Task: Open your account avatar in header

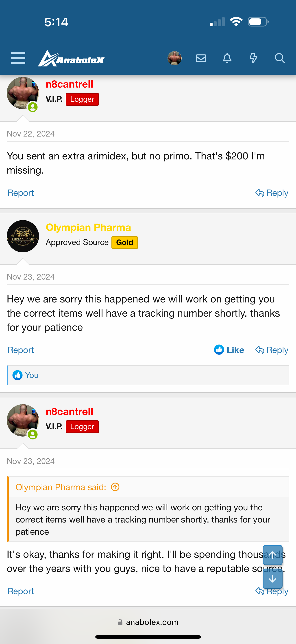Action: tap(174, 58)
